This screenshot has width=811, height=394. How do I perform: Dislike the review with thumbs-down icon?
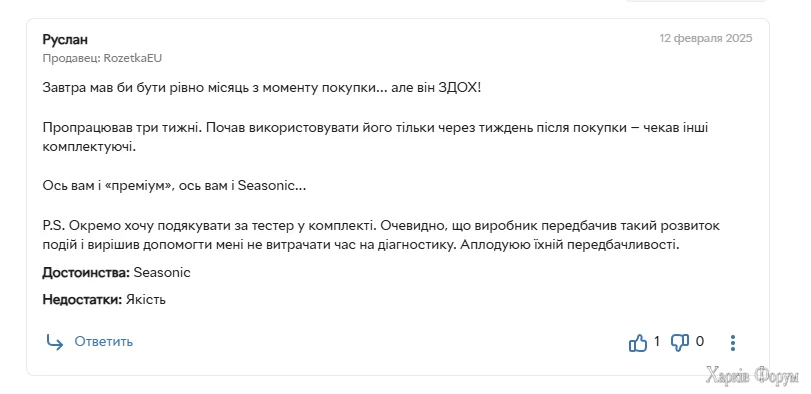[x=680, y=342]
